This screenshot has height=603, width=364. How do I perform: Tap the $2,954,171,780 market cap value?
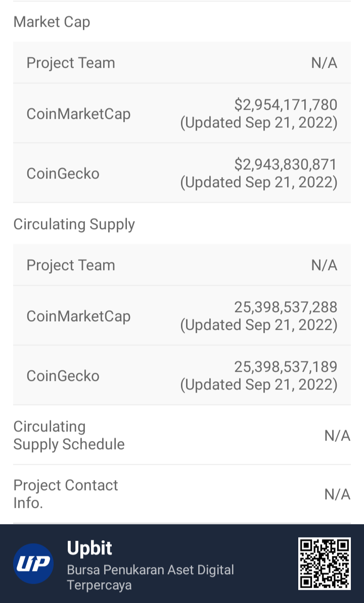[x=286, y=105]
